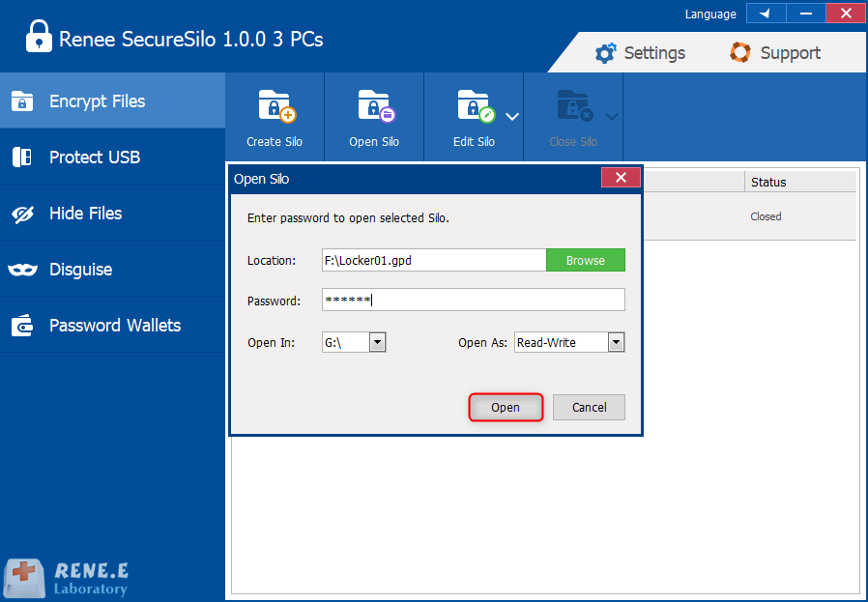This screenshot has height=602, width=868.
Task: Click into the Password field
Action: point(473,301)
